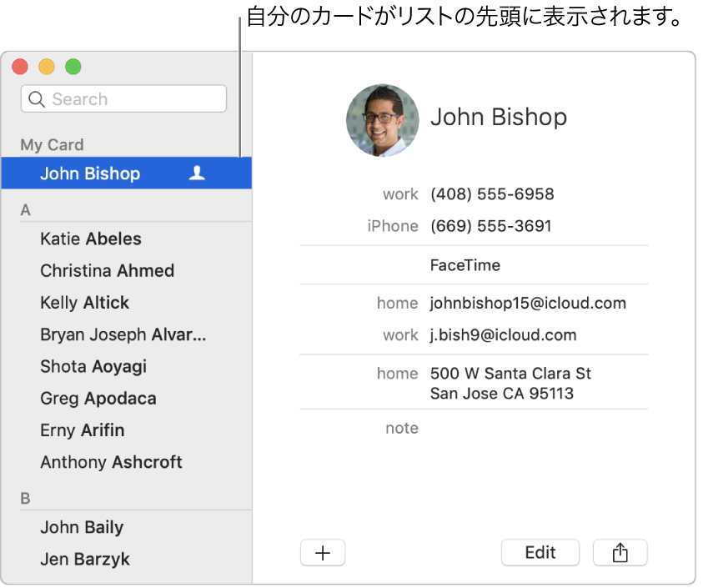The width and height of the screenshot is (703, 588).
Task: Click the B section header
Action: (x=26, y=499)
